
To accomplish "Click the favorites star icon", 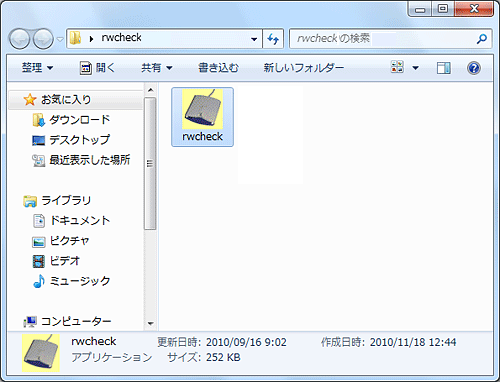I will click(x=30, y=99).
